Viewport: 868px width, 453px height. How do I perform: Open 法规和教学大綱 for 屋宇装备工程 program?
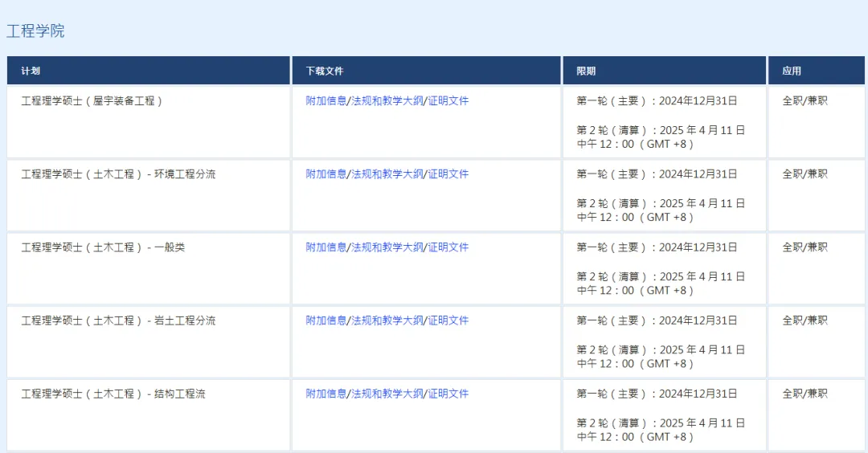[x=387, y=101]
